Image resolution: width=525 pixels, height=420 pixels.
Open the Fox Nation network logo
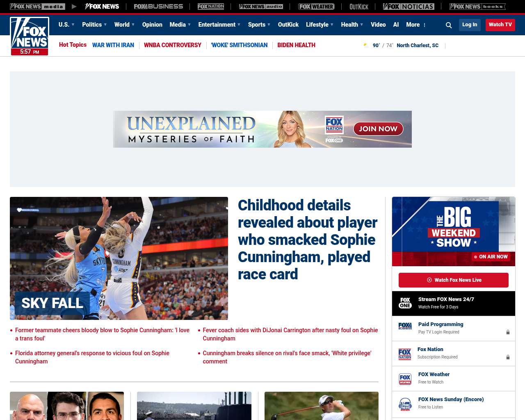tap(211, 7)
